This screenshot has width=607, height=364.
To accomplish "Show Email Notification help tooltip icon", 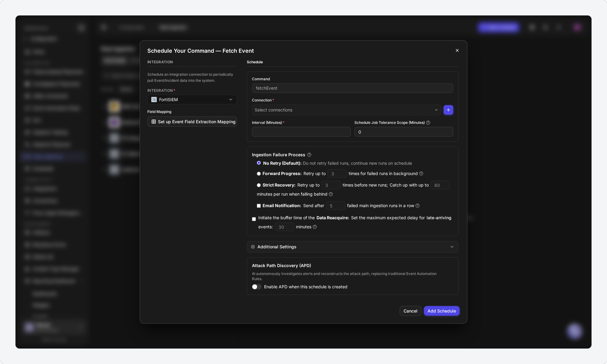I will (418, 206).
